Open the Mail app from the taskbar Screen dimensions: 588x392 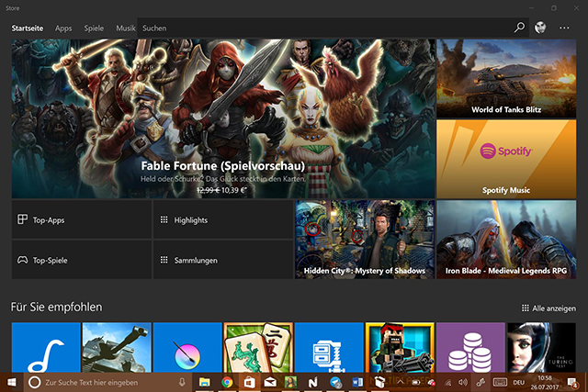270,382
